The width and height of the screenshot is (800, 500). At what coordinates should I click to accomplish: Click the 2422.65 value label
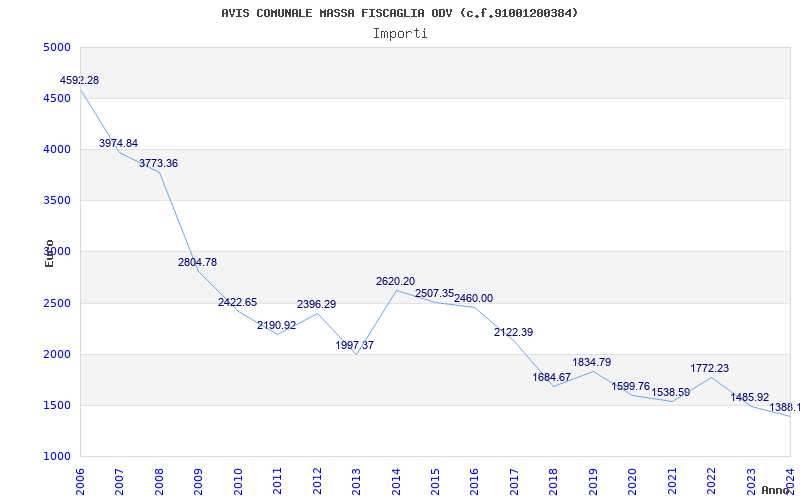click(237, 302)
